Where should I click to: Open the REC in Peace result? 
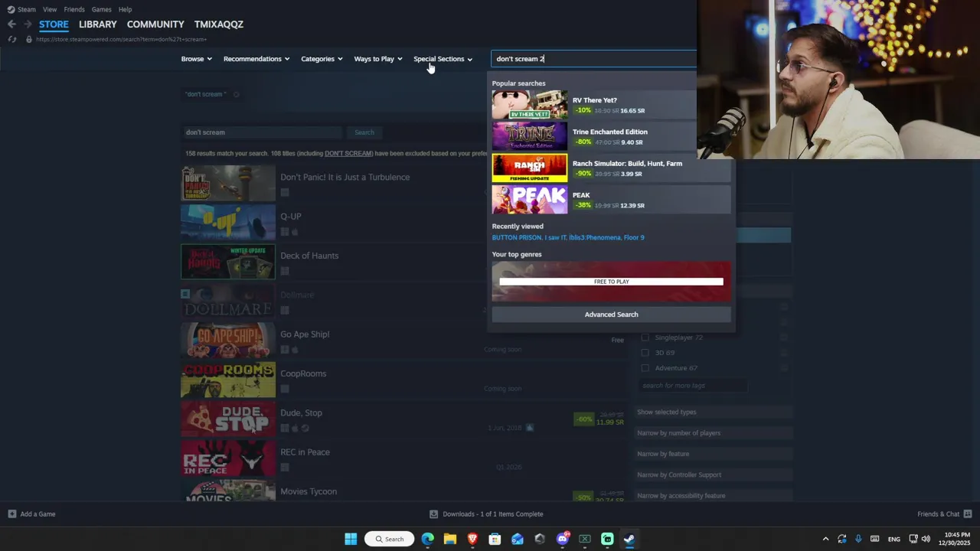403,458
